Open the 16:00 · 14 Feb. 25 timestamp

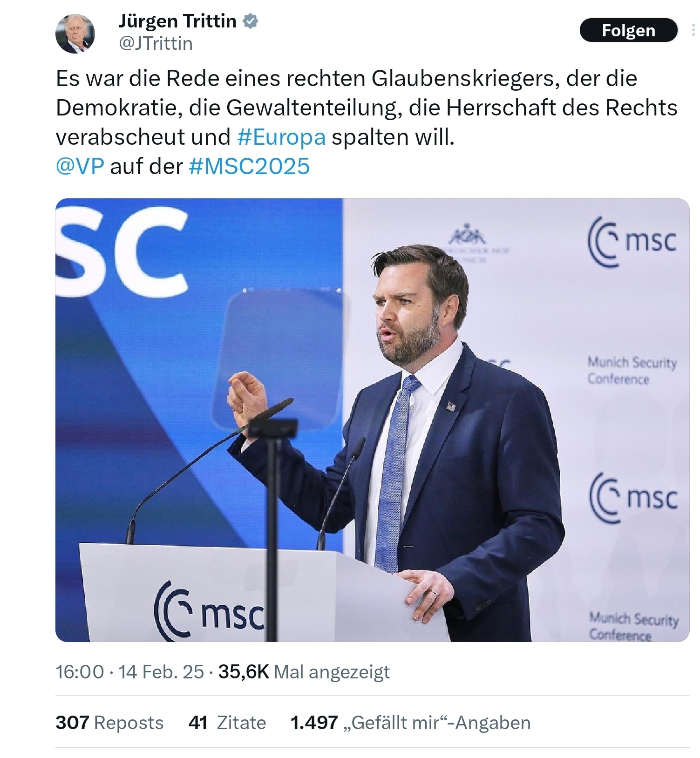pos(129,672)
